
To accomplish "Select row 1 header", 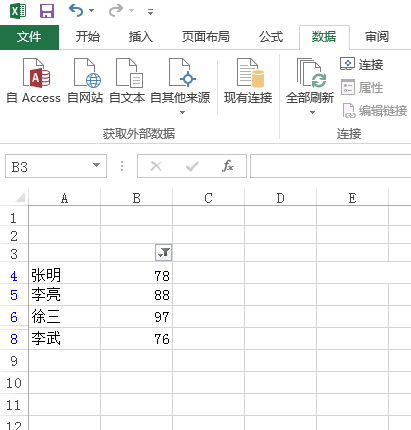I will (x=14, y=217).
